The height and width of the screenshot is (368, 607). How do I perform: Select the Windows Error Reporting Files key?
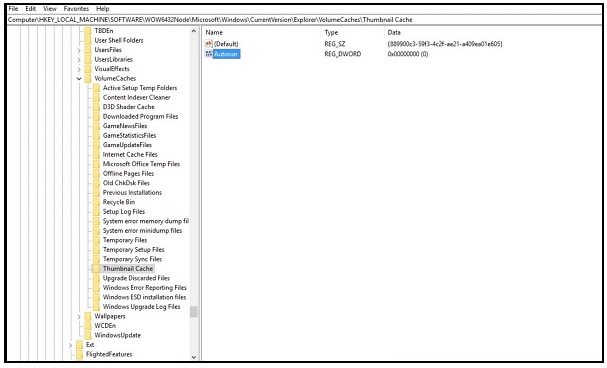[145, 288]
